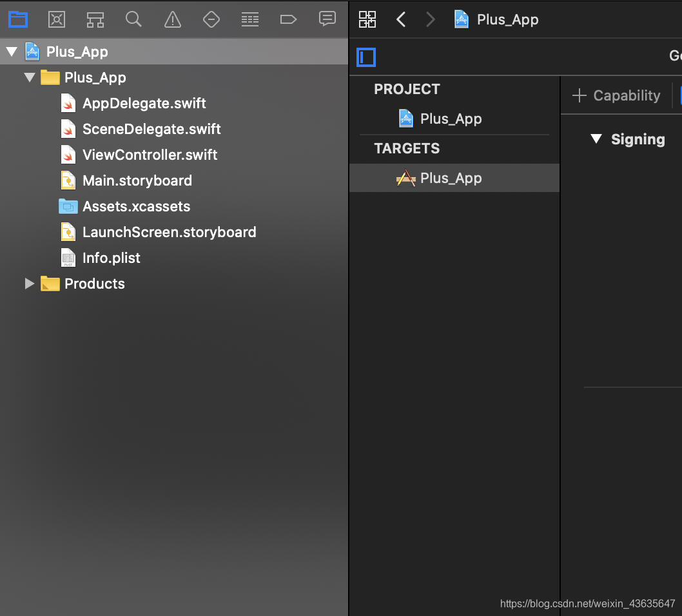682x616 pixels.
Task: Open the Source Control navigator
Action: [x=57, y=19]
